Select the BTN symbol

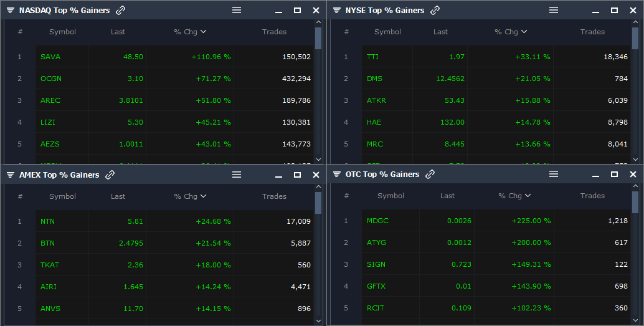point(47,243)
